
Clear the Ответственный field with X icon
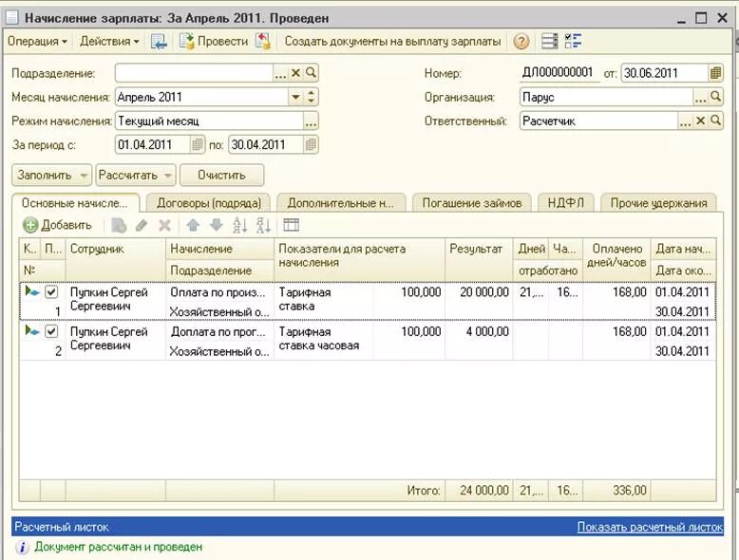[x=700, y=121]
